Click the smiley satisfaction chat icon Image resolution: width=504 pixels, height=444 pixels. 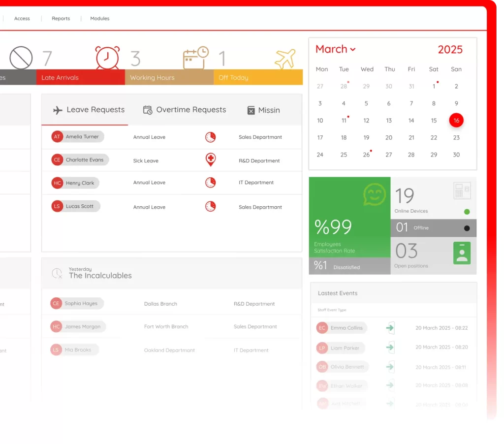pyautogui.click(x=375, y=194)
